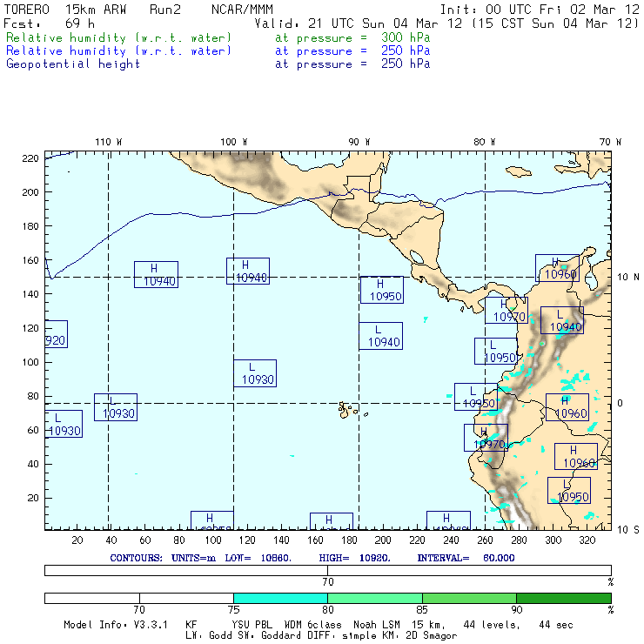Click the '260' tick label on x-axis
Image resolution: width=644 pixels, height=644 pixels.
pyautogui.click(x=485, y=540)
